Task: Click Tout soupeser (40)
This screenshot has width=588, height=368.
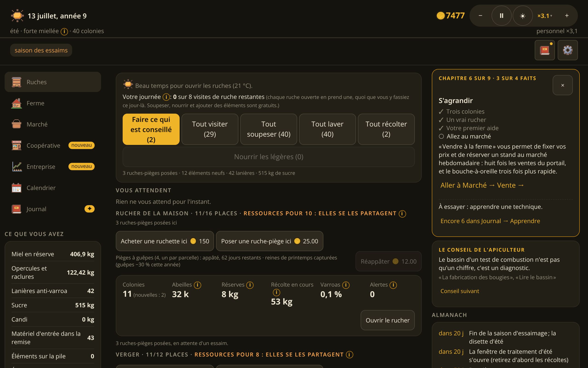Action: click(x=269, y=129)
